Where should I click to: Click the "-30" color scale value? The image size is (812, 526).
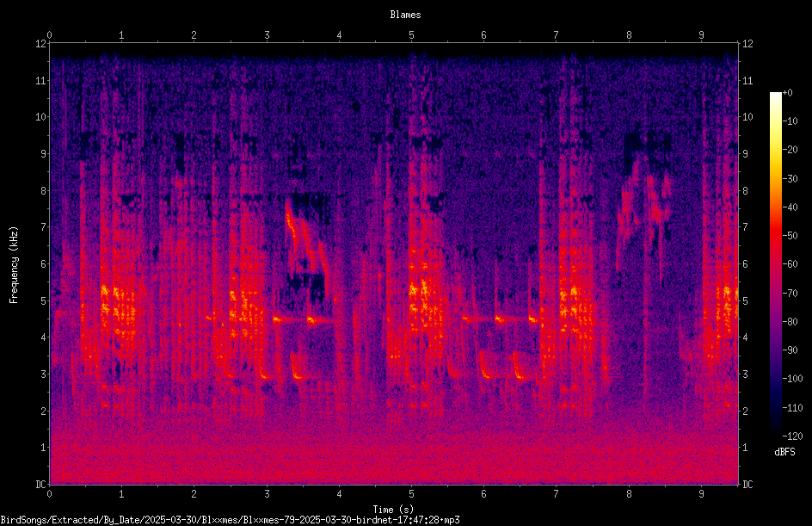(790, 179)
